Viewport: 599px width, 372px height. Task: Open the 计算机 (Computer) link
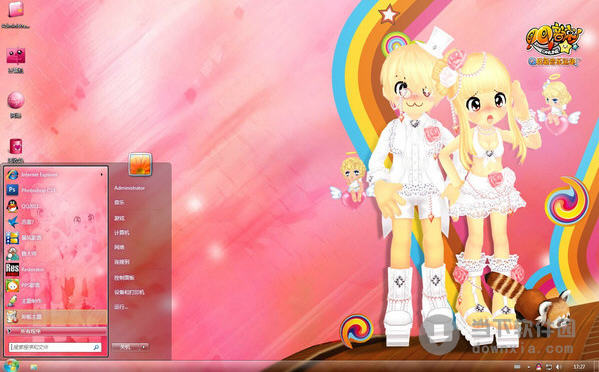coord(121,233)
